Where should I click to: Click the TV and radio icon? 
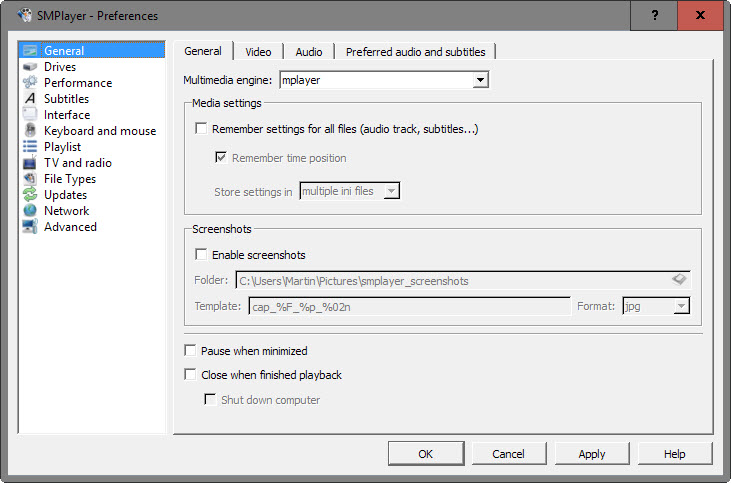point(30,162)
